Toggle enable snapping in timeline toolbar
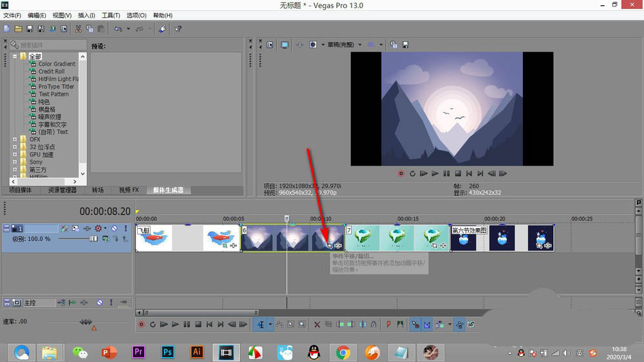This screenshot has width=644, height=362. pyautogui.click(x=415, y=325)
